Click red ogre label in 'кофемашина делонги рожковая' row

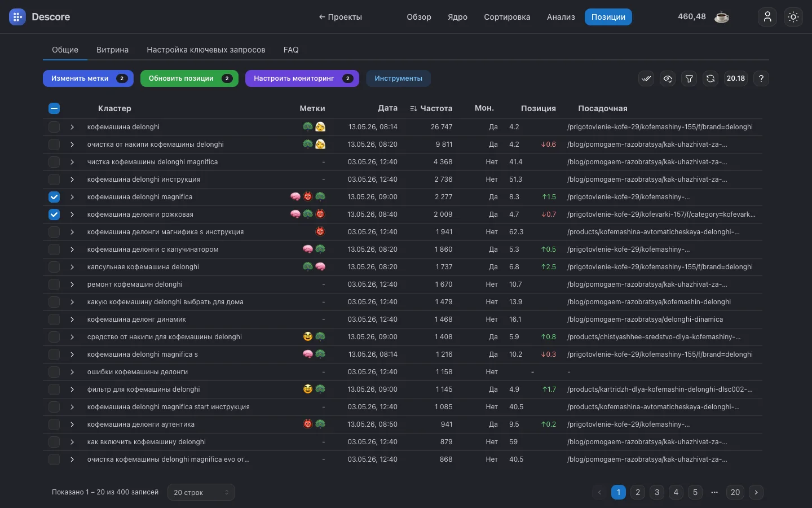(320, 214)
